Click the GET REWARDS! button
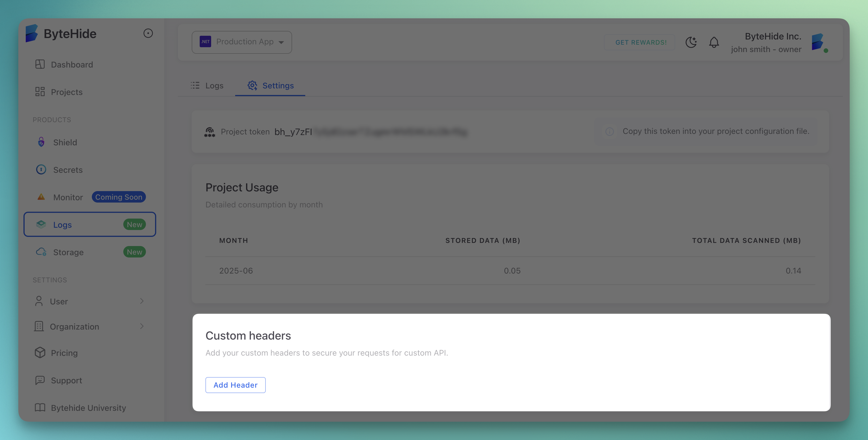Image resolution: width=868 pixels, height=440 pixels. point(639,42)
